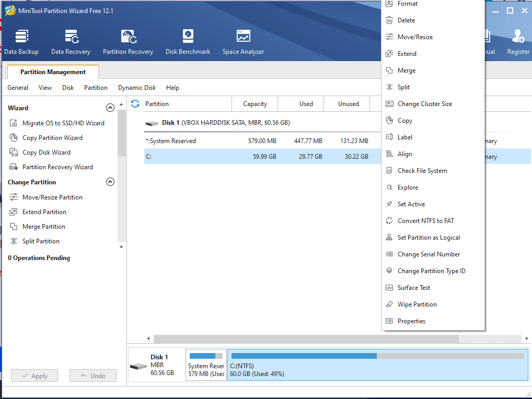The width and height of the screenshot is (532, 399).
Task: Switch to the Partition Management tab
Action: click(x=53, y=72)
